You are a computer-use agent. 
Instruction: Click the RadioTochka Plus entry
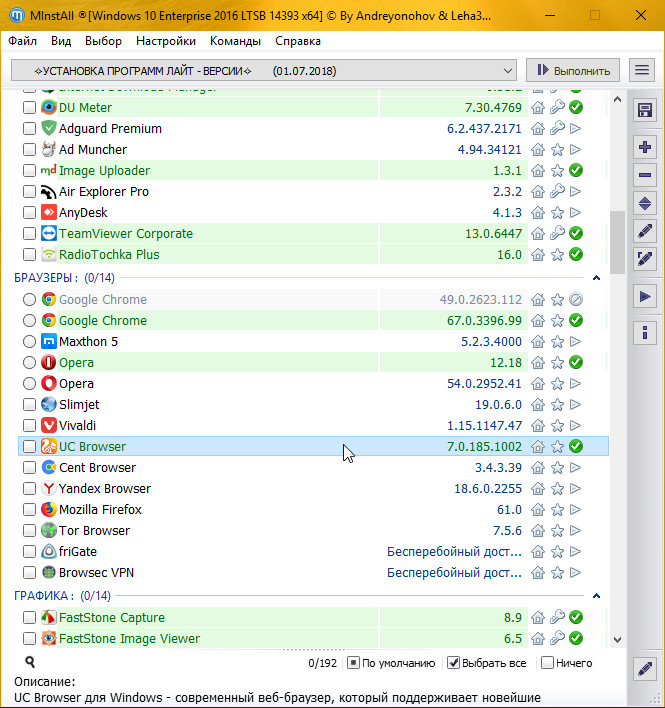pyautogui.click(x=313, y=254)
